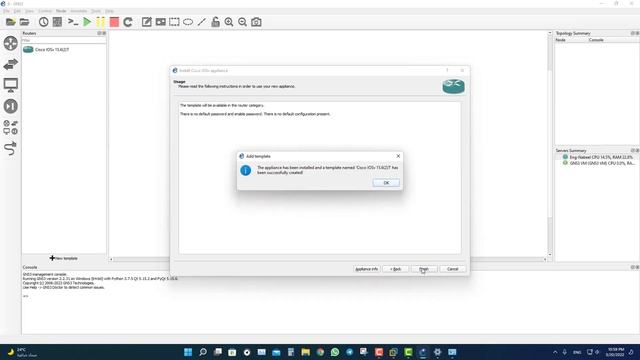Browse all devices in the sidebar
Viewport: 640px width, 360px height.
click(11, 127)
